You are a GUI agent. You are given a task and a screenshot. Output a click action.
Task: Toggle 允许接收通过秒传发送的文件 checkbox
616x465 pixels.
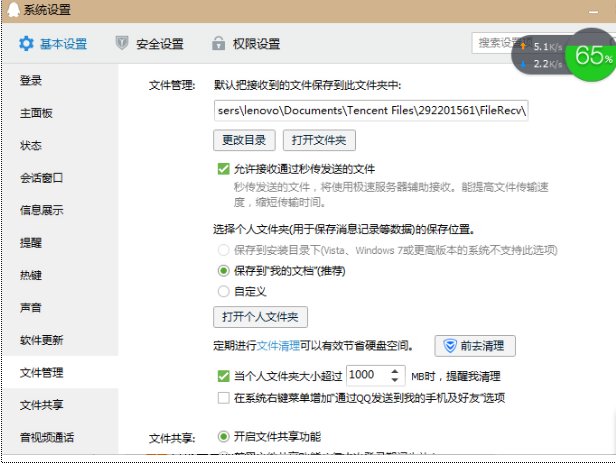point(224,169)
